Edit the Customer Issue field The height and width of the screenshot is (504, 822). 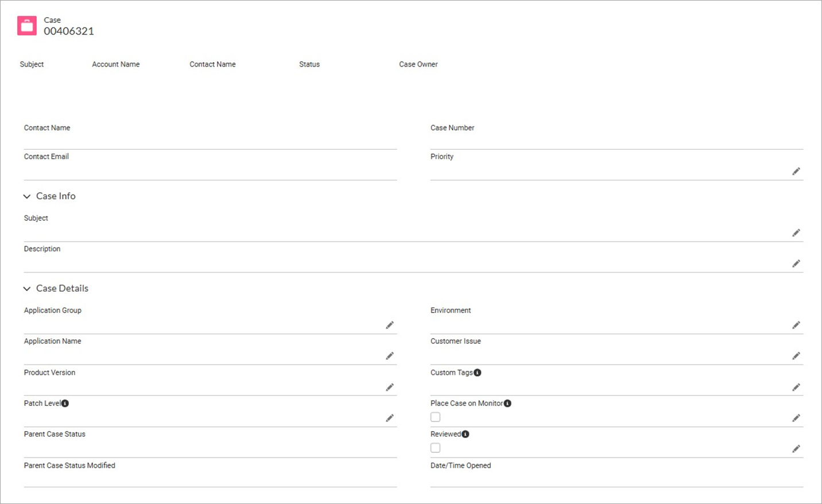coord(796,356)
